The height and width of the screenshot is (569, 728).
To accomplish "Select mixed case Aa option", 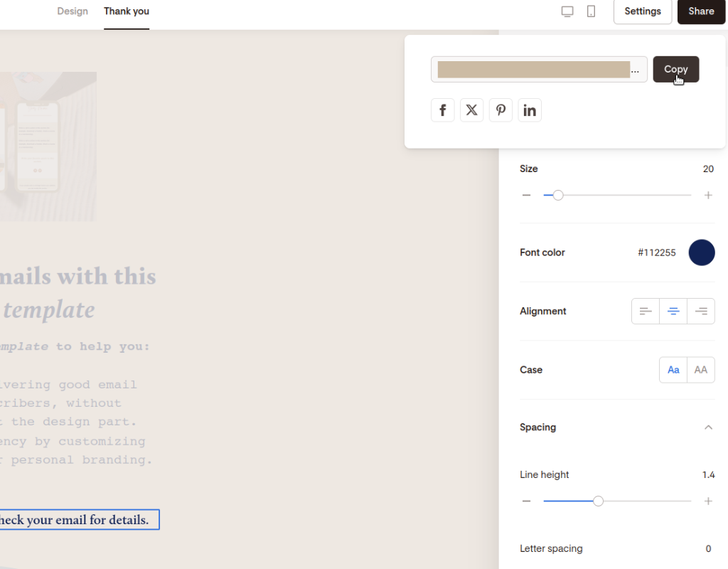I will coord(673,370).
